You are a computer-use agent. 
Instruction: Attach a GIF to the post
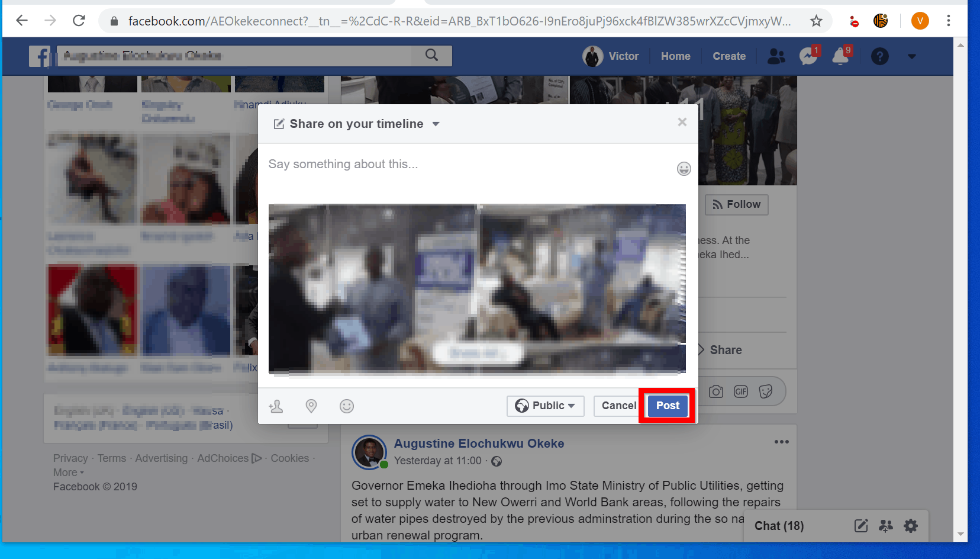tap(740, 391)
